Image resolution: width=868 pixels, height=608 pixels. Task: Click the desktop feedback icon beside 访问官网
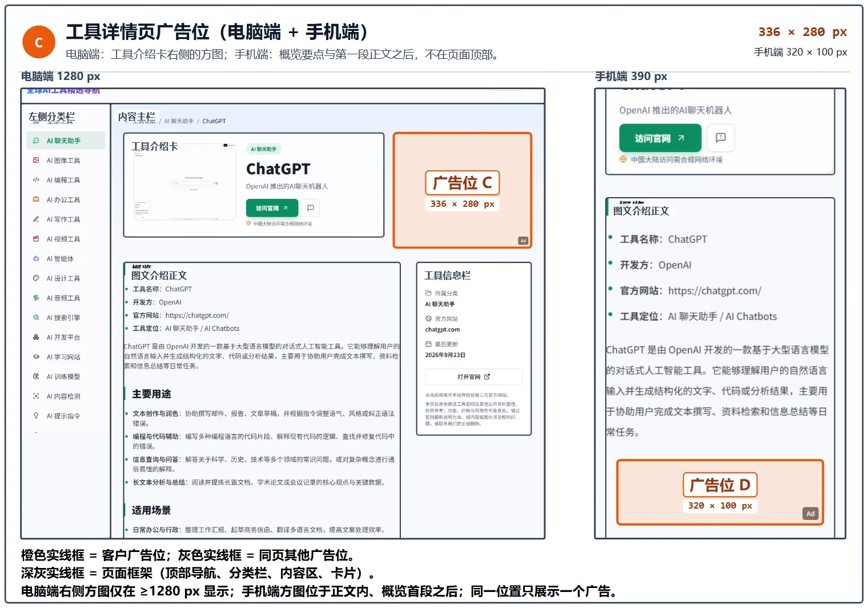tap(311, 208)
